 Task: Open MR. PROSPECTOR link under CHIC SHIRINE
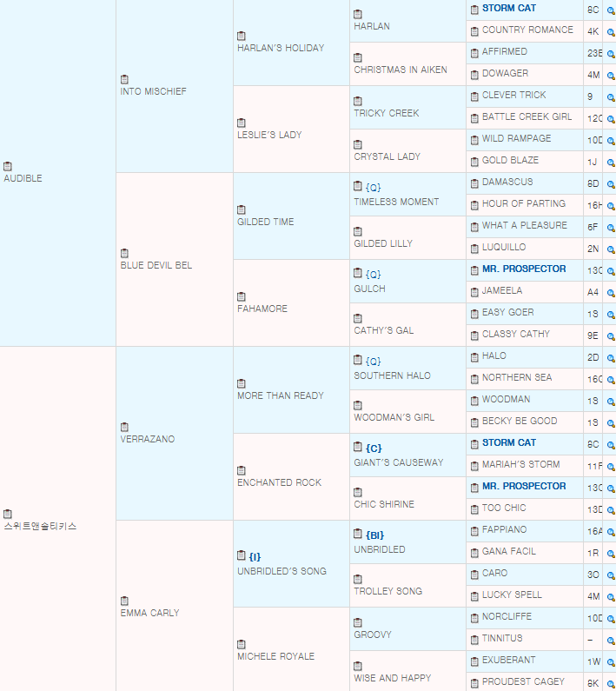[524, 486]
